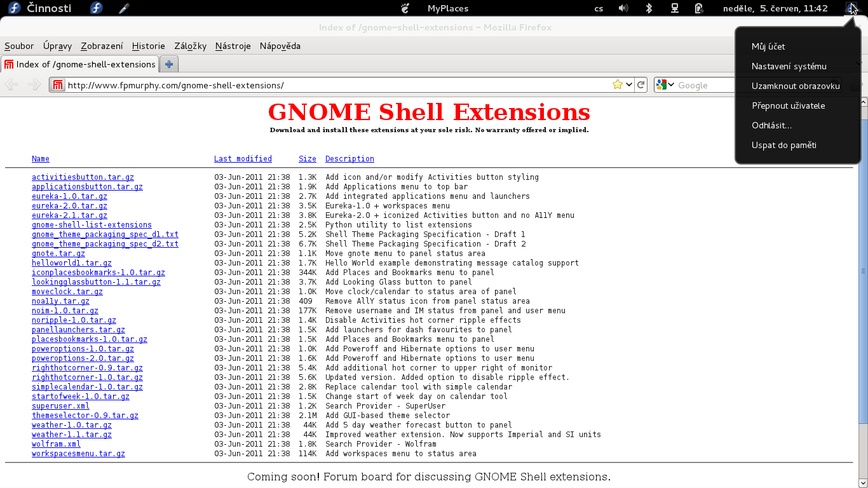Click the 344K size of iconplacesbookmarks
This screenshot has width=868, height=488.
pos(308,273)
